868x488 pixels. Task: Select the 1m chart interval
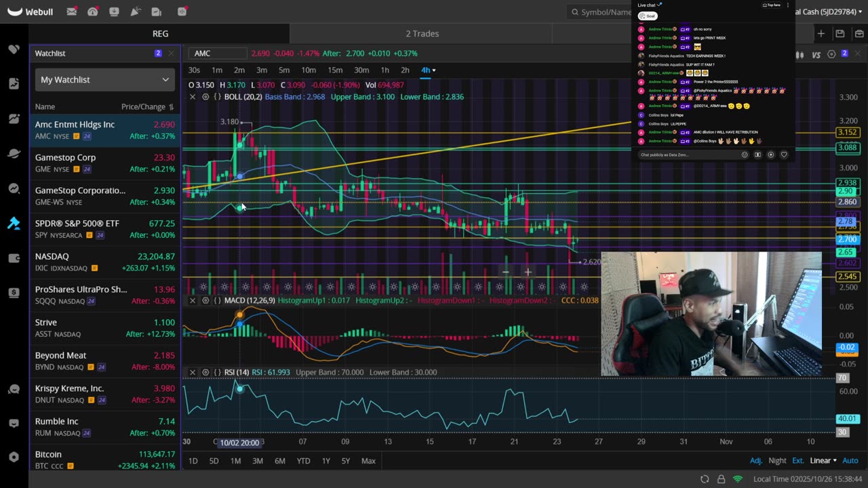pos(217,70)
